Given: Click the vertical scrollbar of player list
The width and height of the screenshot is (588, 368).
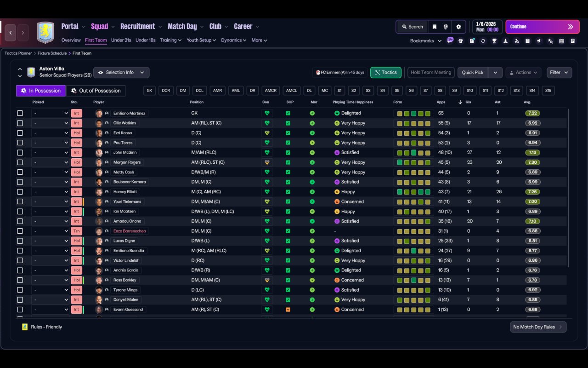Looking at the screenshot, I should [x=569, y=188].
